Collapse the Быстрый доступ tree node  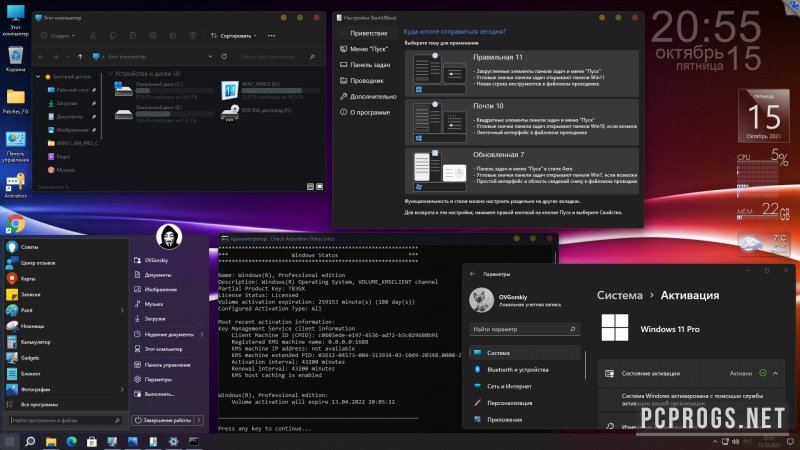(x=38, y=77)
